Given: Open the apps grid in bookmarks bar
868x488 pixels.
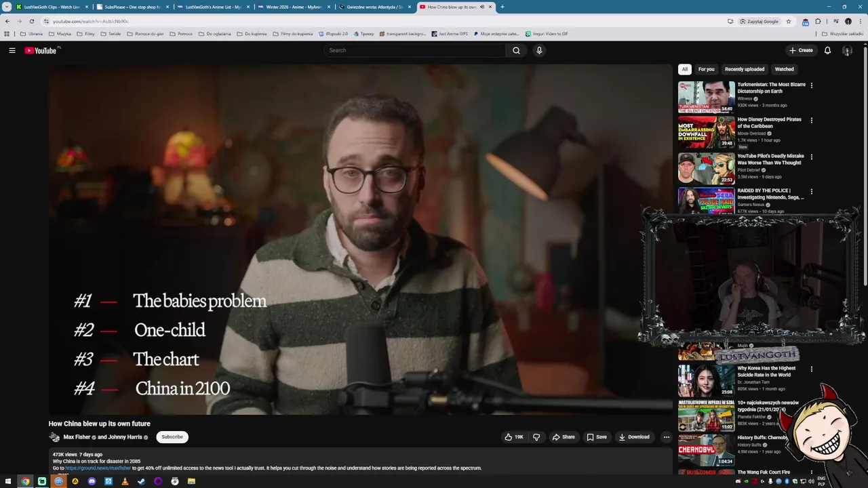Looking at the screenshot, I should [x=7, y=34].
